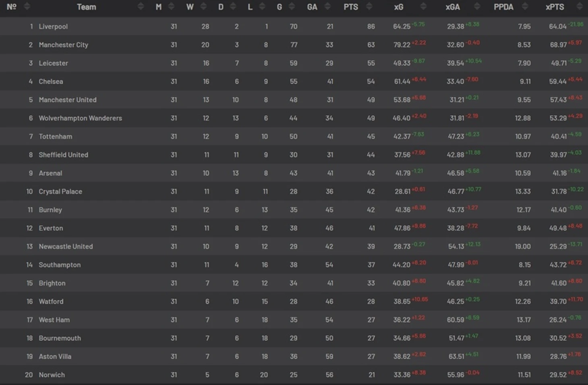Click on the Sheffield United team name

[x=63, y=155]
